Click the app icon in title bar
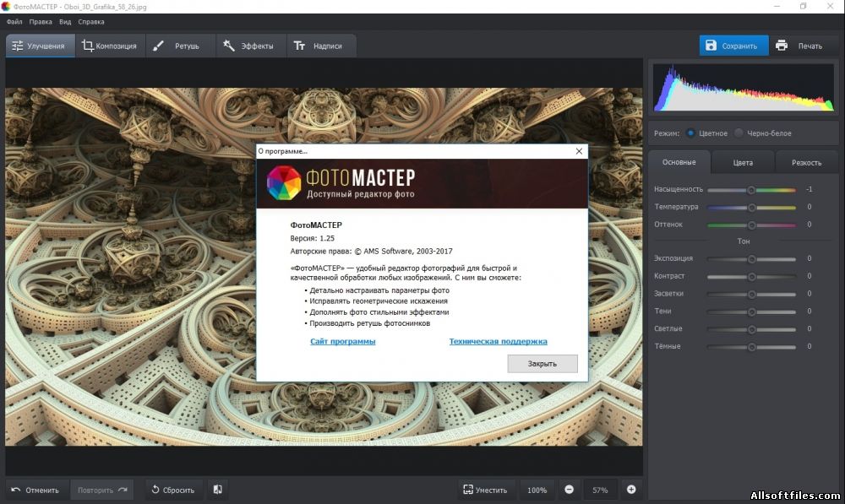This screenshot has height=504, width=845. [6, 7]
